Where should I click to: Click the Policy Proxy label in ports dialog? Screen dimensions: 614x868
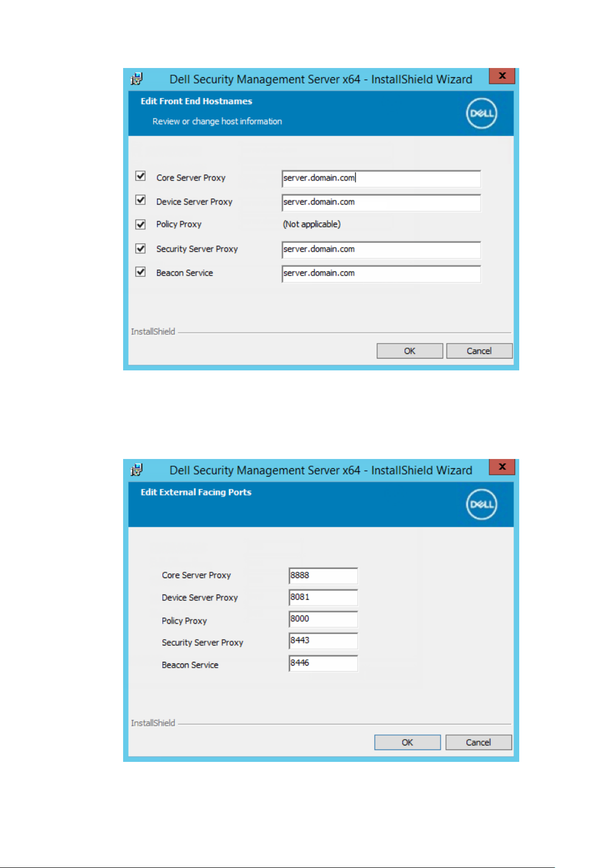[x=184, y=621]
